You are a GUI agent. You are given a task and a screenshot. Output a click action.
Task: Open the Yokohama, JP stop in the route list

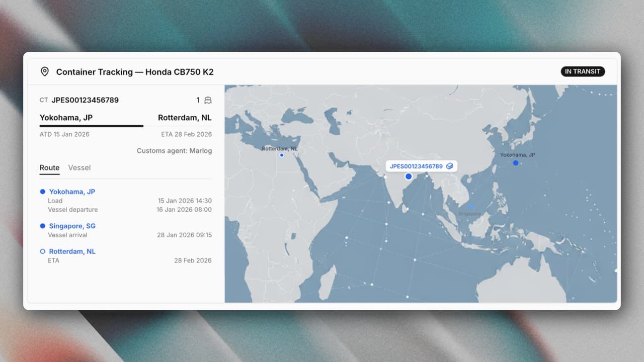72,192
